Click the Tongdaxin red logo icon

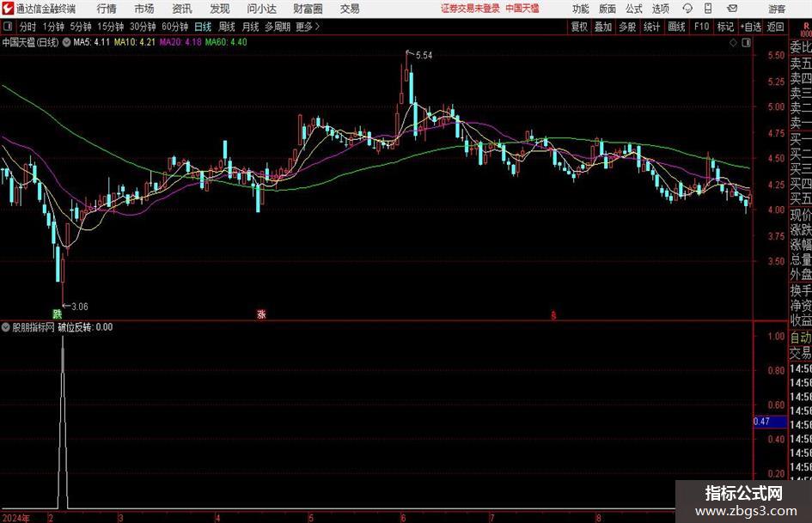pyautogui.click(x=8, y=9)
